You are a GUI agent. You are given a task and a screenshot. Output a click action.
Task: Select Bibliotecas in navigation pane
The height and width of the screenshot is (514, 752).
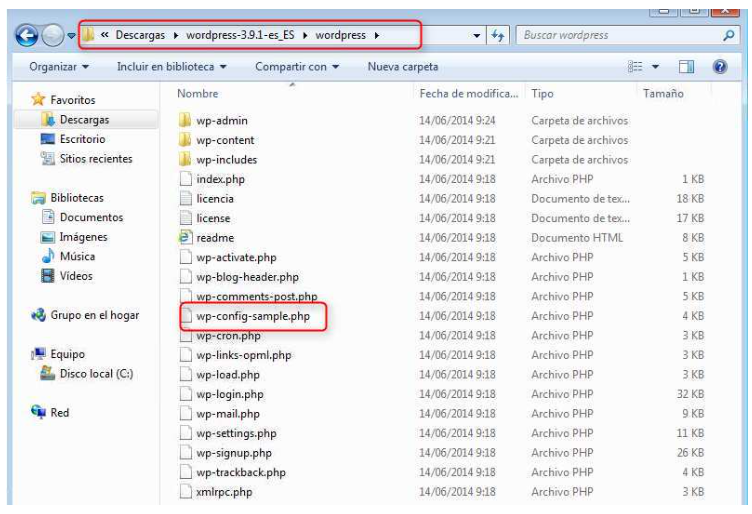coord(77,198)
